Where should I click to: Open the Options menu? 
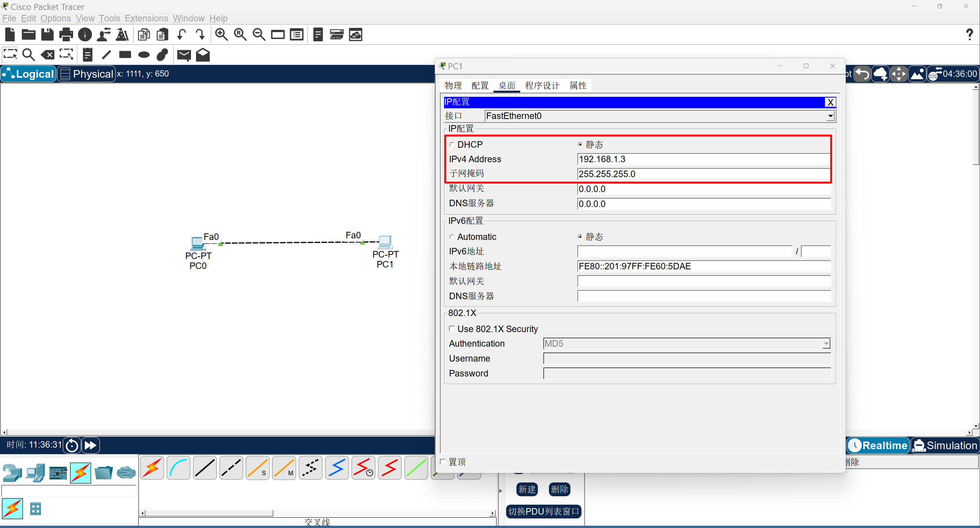56,18
